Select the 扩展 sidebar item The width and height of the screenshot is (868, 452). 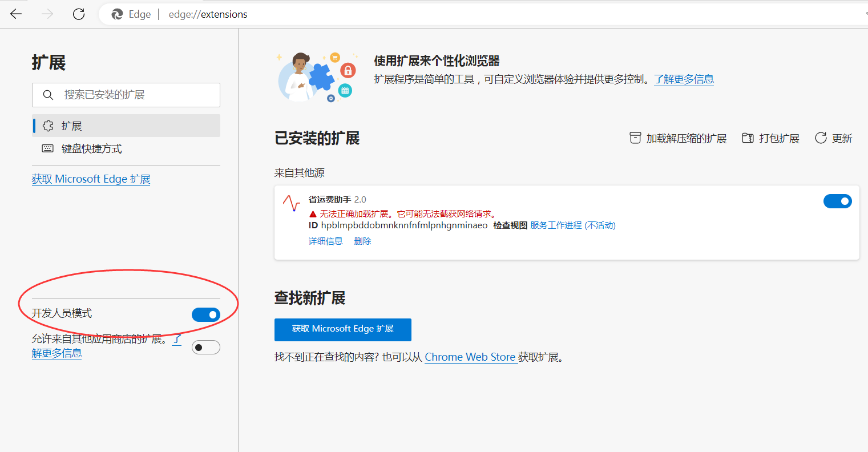126,126
